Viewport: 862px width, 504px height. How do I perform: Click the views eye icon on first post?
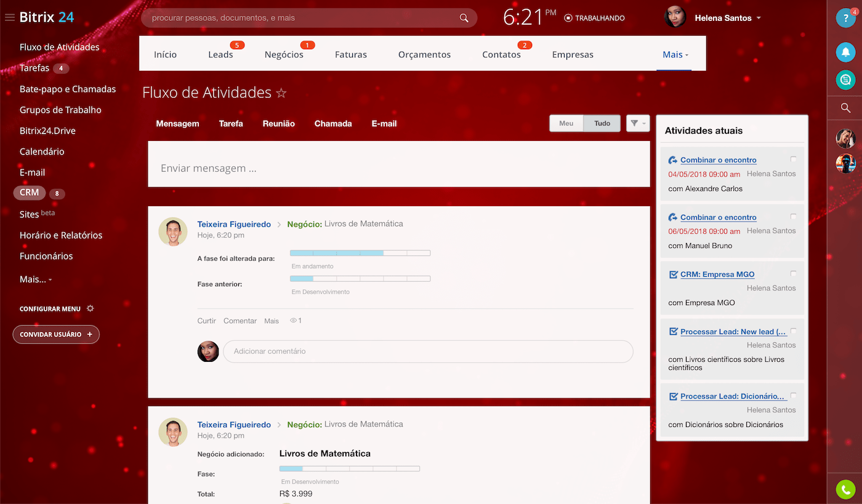[294, 321]
